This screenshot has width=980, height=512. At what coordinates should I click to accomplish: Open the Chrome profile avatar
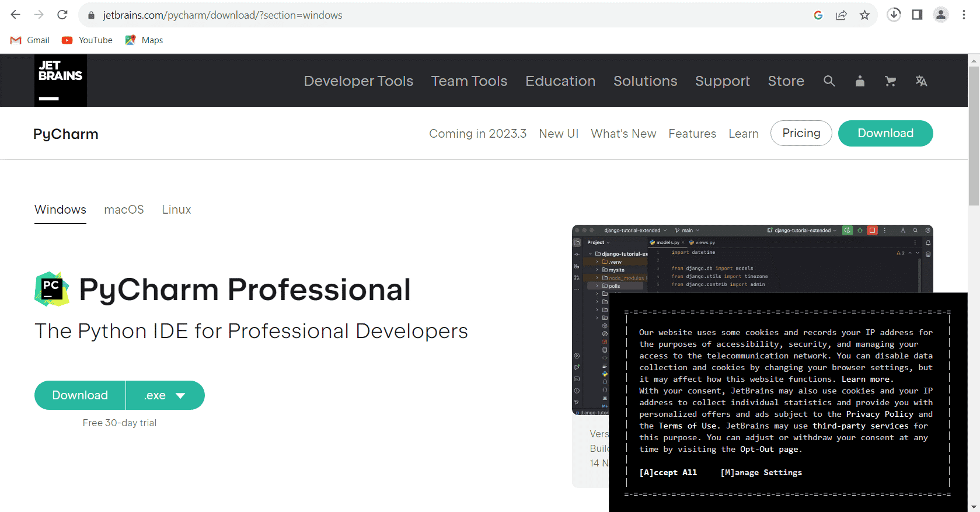[x=941, y=15]
